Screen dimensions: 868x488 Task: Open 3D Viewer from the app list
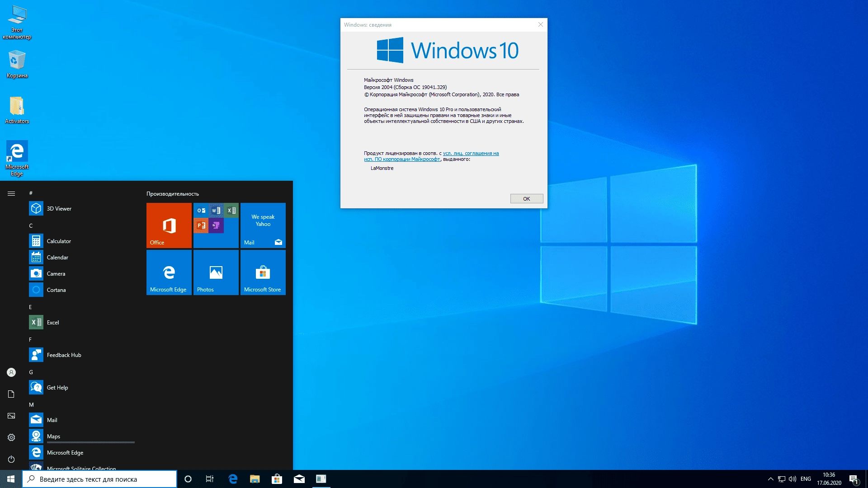[82, 209]
